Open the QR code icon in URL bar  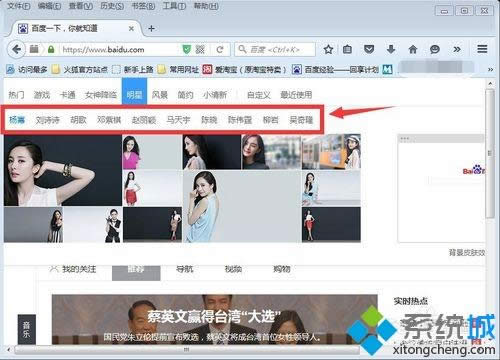200,50
